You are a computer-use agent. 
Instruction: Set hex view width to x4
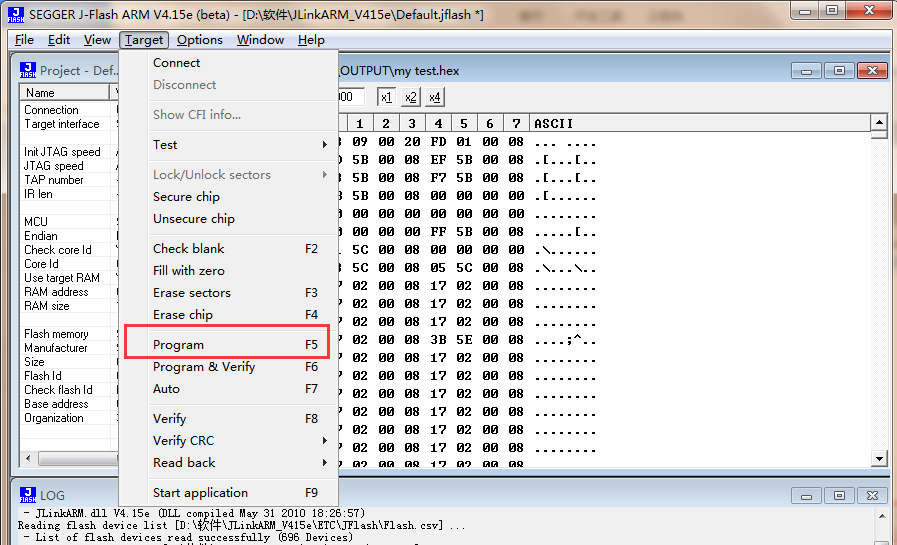[435, 97]
